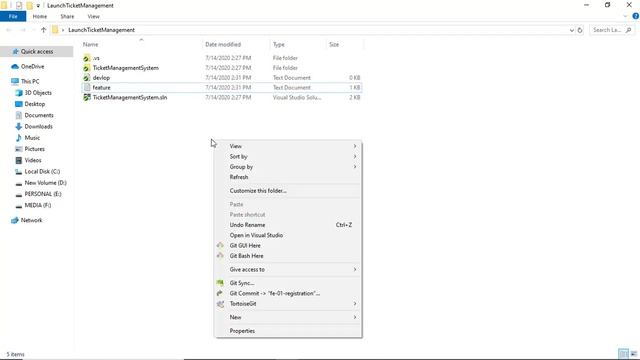
Task: Open New Volume (D:) drive
Action: click(45, 183)
